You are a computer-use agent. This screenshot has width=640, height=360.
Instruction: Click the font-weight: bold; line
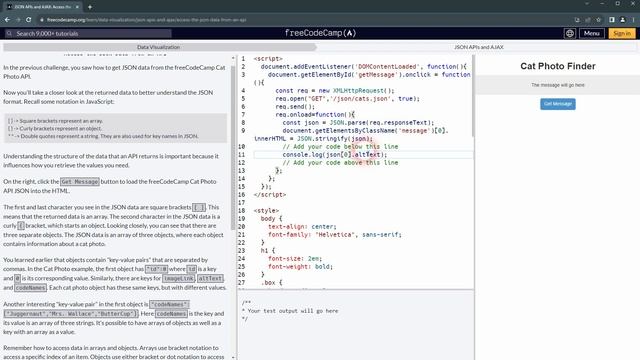pos(300,267)
